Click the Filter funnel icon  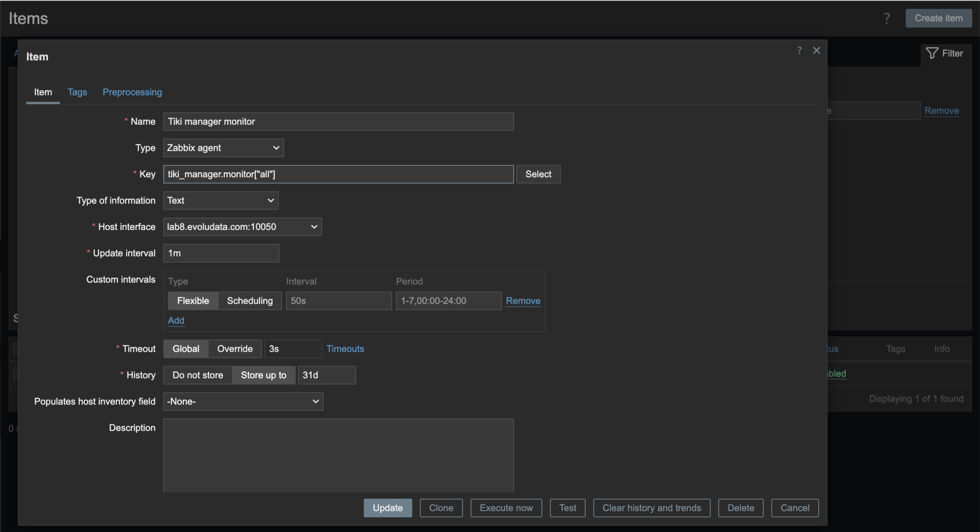[932, 53]
